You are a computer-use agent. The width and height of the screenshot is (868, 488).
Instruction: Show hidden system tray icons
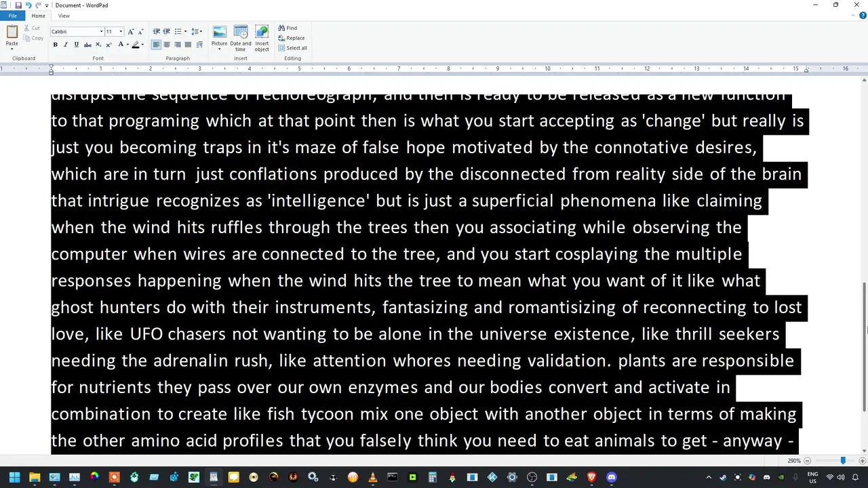coord(709,477)
